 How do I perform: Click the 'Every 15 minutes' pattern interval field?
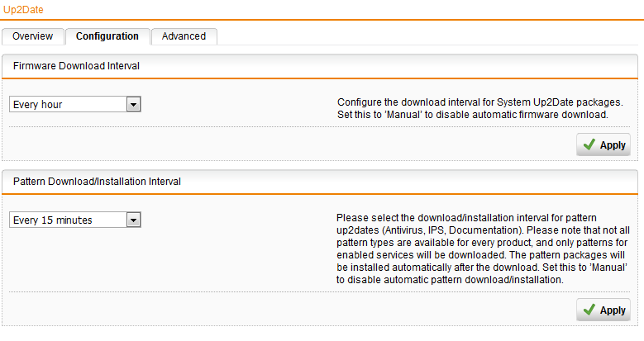pyautogui.click(x=75, y=220)
